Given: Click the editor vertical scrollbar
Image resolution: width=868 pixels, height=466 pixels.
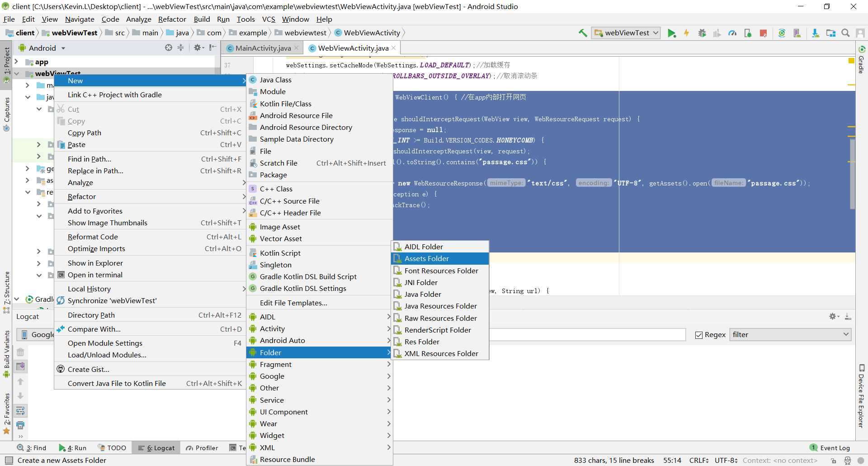Looking at the screenshot, I should pyautogui.click(x=852, y=174).
